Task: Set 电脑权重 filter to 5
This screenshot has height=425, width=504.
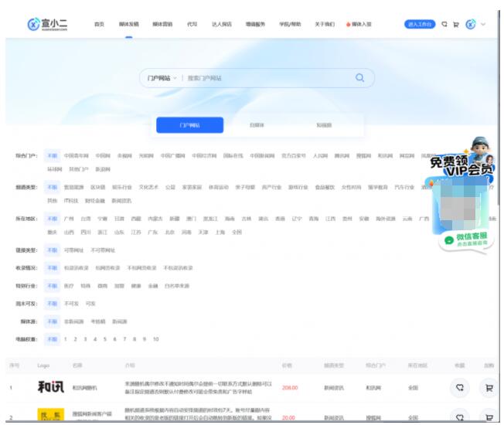Action: [x=105, y=339]
